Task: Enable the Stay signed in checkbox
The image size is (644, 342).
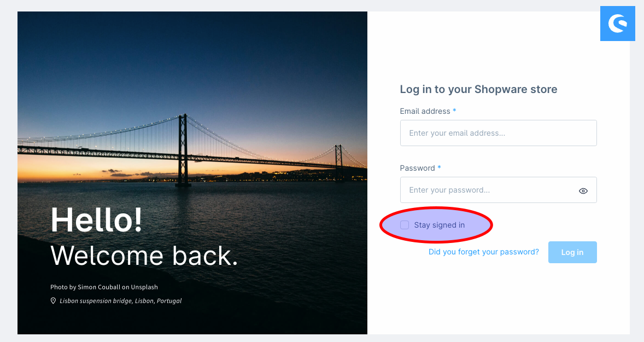Action: (x=405, y=225)
